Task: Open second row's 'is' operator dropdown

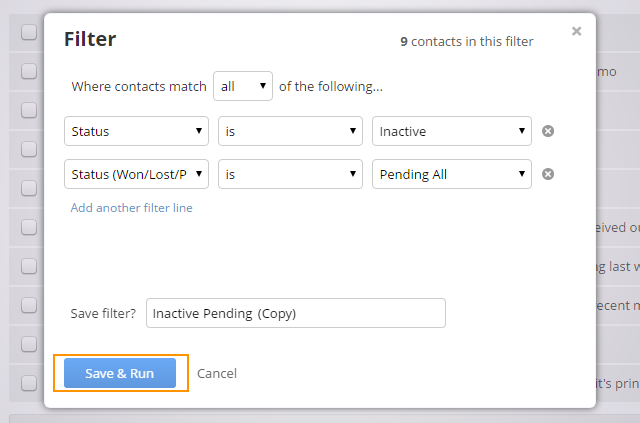Action: click(x=290, y=174)
